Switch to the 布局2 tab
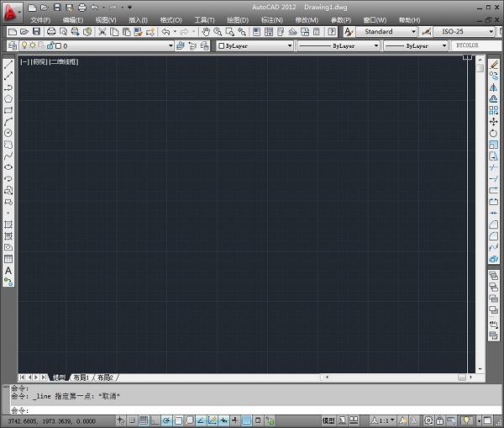This screenshot has width=504, height=428. point(105,378)
